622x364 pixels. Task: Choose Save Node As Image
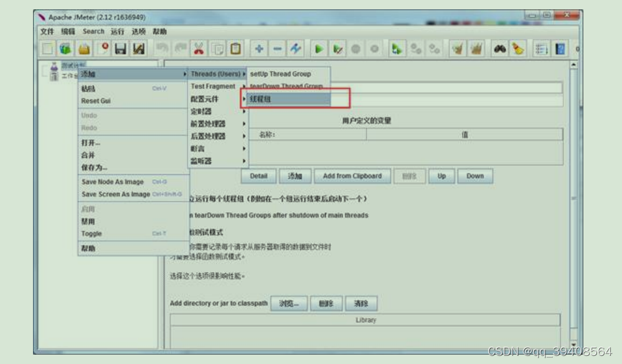click(133, 182)
